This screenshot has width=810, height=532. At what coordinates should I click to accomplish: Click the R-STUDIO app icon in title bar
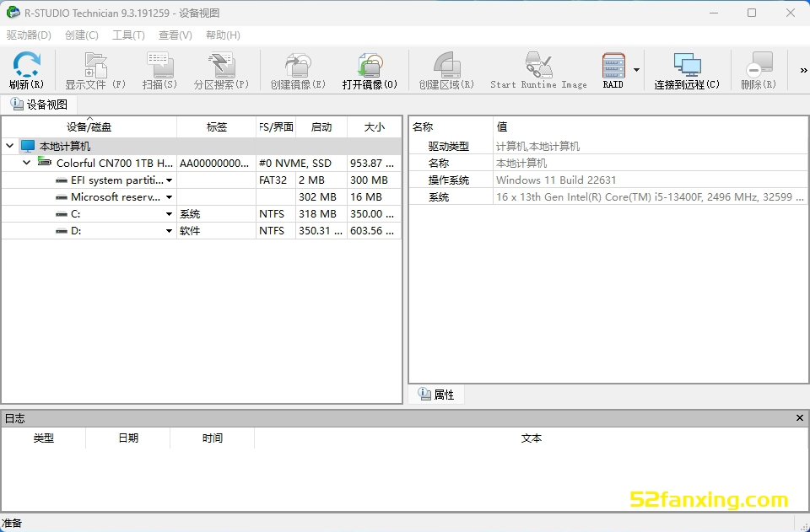pos(13,13)
